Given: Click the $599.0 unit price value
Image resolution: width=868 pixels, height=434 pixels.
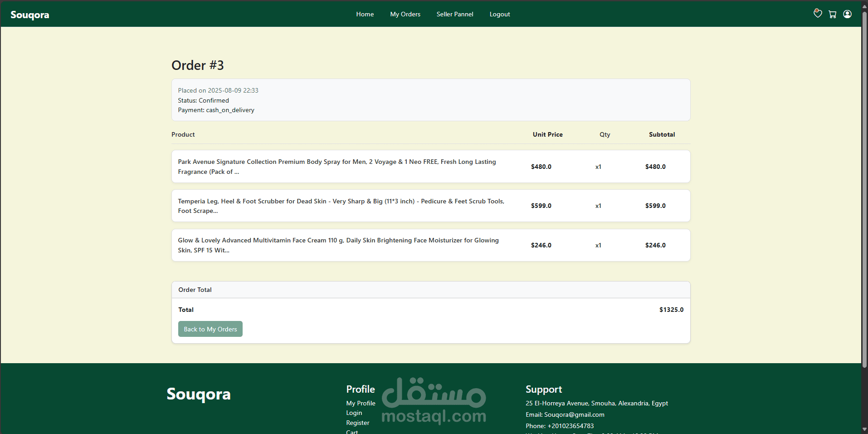Looking at the screenshot, I should pyautogui.click(x=541, y=206).
